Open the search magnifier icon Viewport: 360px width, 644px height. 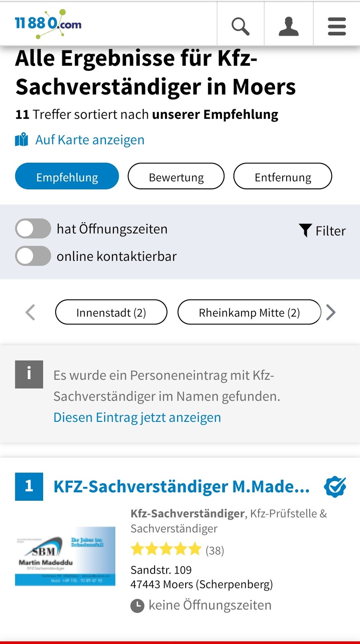pos(240,26)
